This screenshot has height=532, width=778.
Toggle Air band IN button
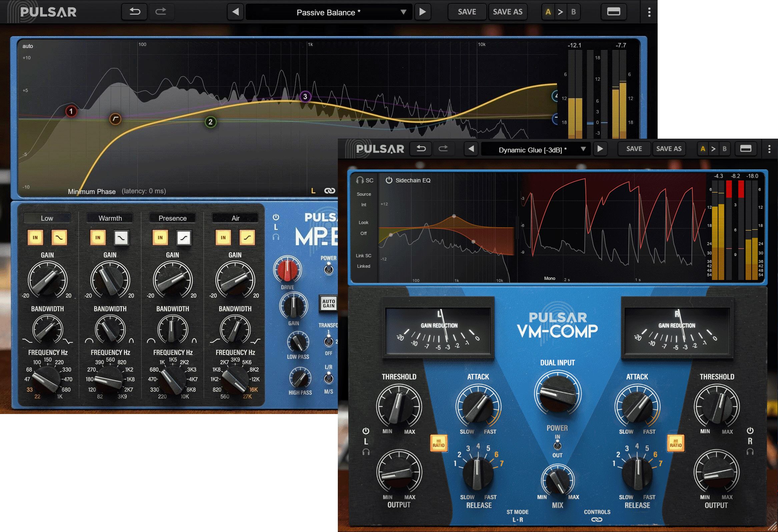tap(223, 238)
